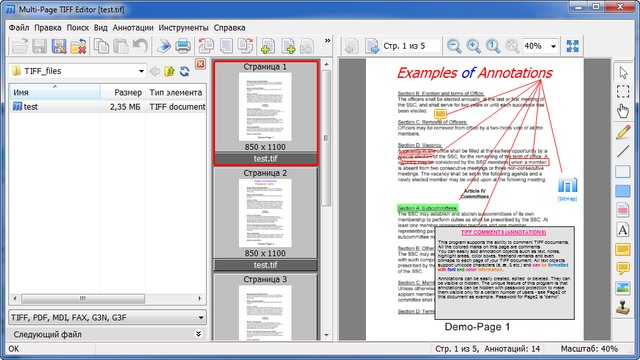
Task: Click the Copy pages toolbar icon
Action: [x=101, y=46]
